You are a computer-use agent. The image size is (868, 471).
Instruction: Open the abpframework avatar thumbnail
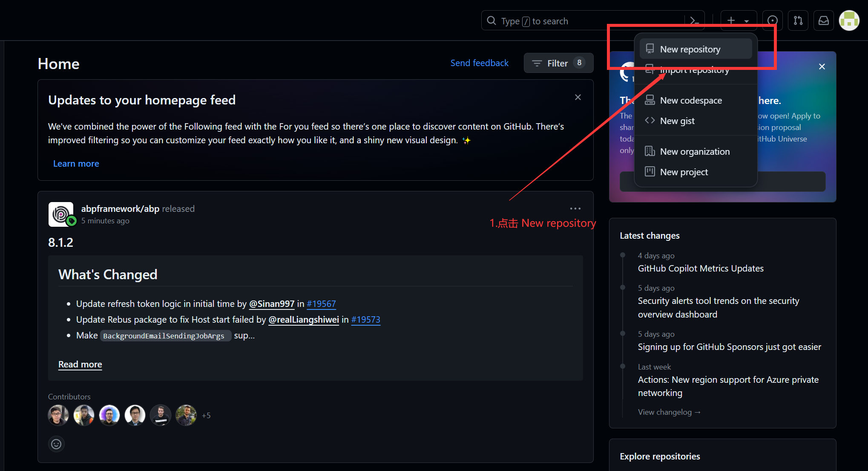(x=61, y=214)
